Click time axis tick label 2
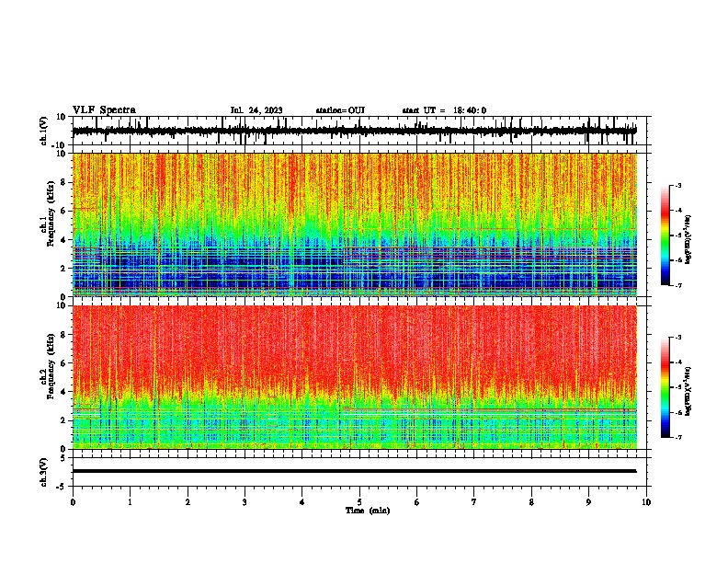 tap(188, 502)
